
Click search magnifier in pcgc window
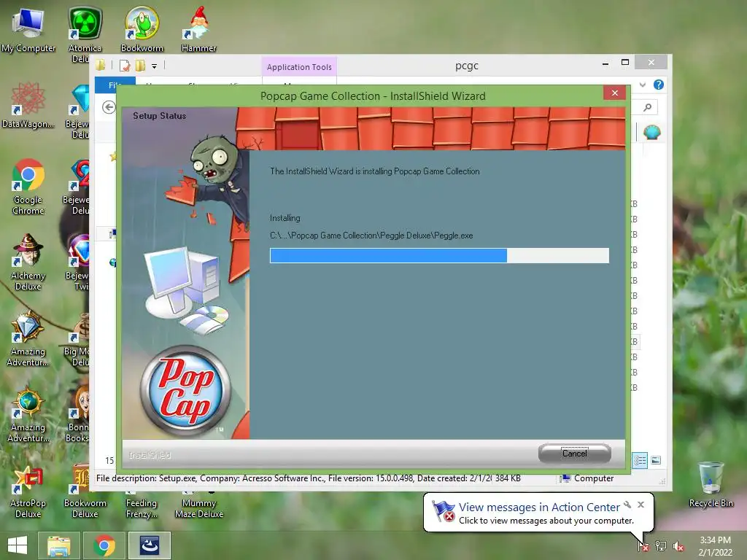pyautogui.click(x=647, y=108)
